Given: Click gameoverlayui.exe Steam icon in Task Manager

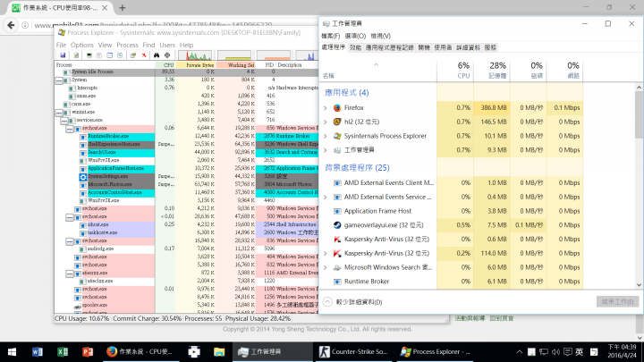Looking at the screenshot, I should coord(337,225).
